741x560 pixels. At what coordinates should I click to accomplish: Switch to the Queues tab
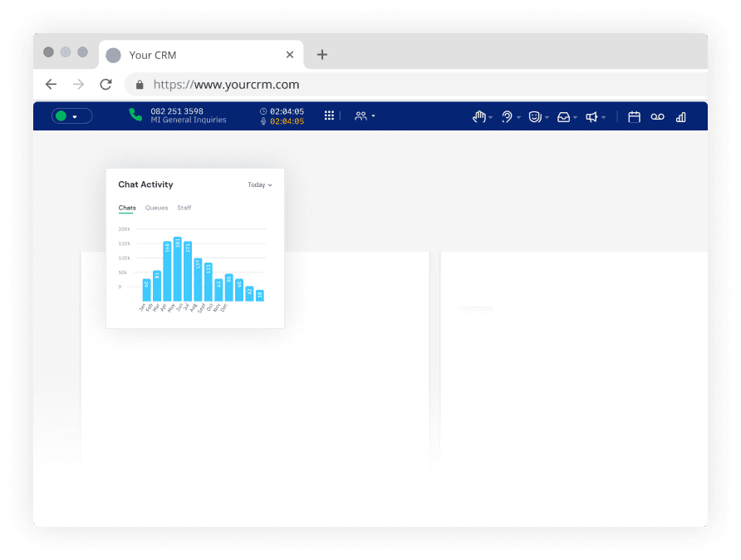tap(156, 208)
